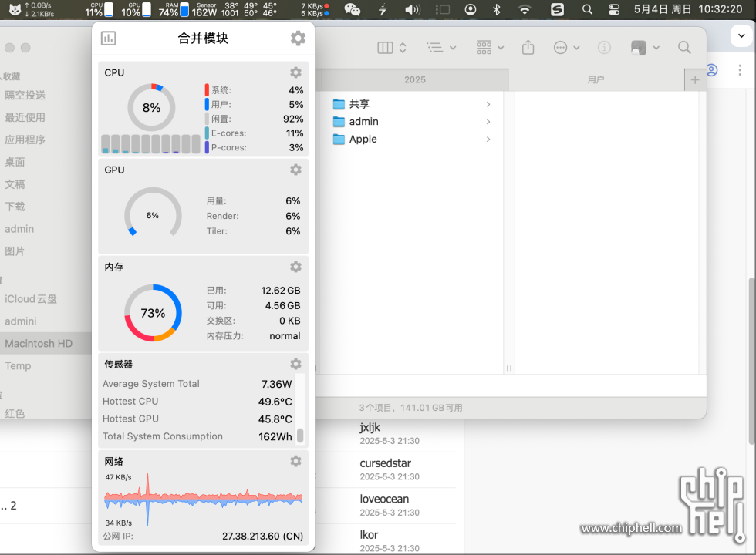756x555 pixels.
Task: Click sensors list scrollbar thumb
Action: (x=300, y=436)
